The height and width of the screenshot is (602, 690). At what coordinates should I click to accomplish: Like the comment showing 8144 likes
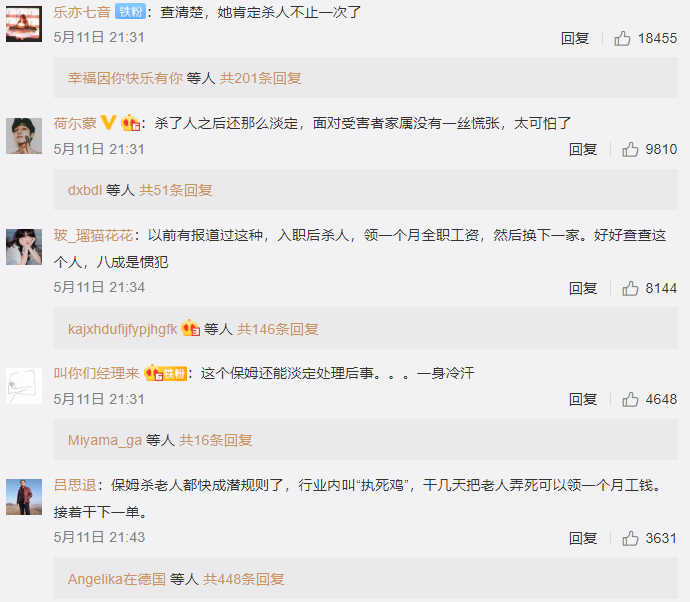pyautogui.click(x=630, y=288)
